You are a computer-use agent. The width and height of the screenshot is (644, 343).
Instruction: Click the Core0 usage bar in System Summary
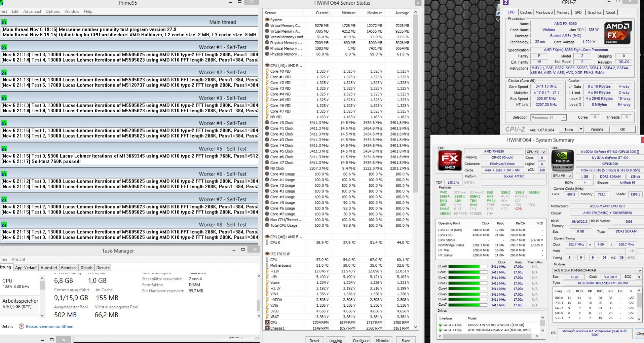(467, 267)
